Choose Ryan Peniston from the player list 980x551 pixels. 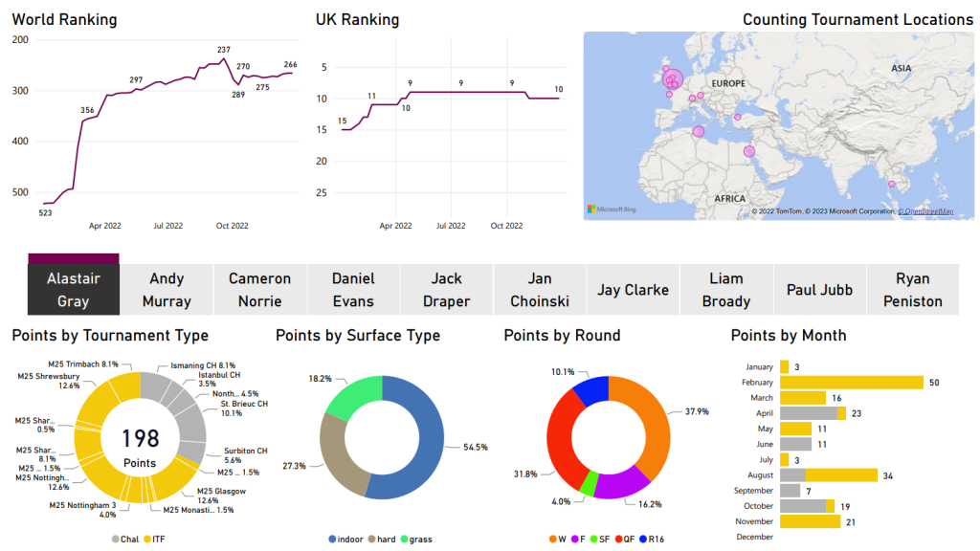tap(912, 289)
